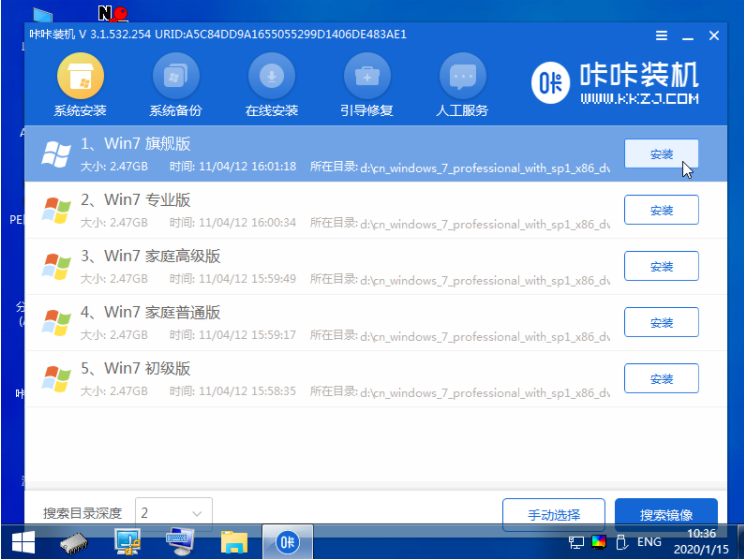Open the 人工服务 chat icon
This screenshot has width=744, height=559.
pyautogui.click(x=463, y=76)
